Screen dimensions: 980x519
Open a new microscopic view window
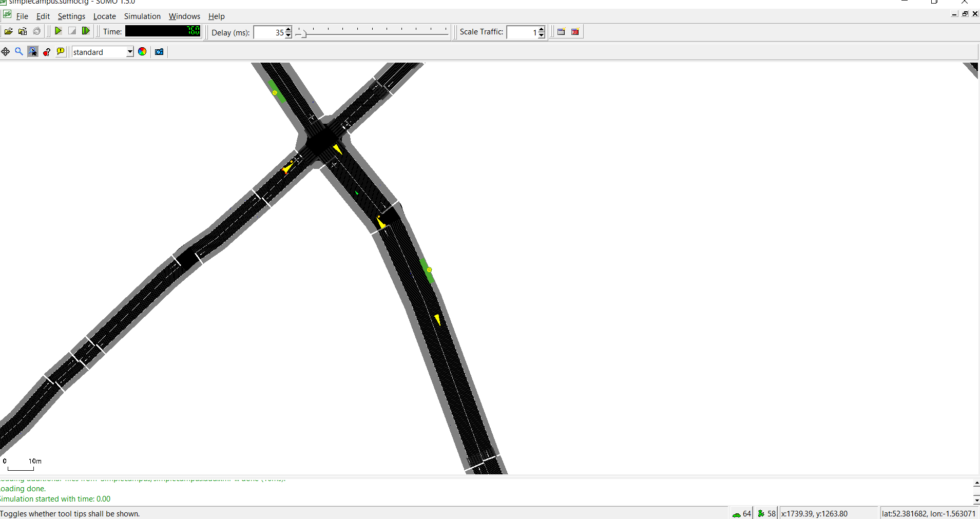pyautogui.click(x=561, y=32)
